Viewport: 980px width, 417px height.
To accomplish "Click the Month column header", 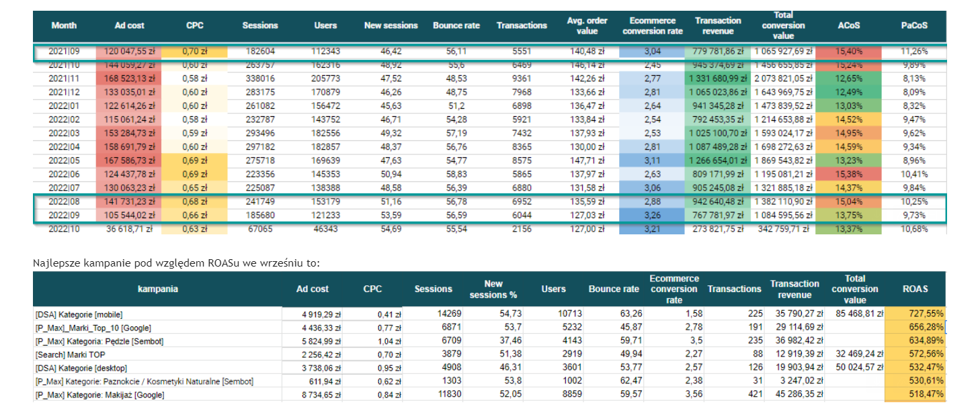I will [x=64, y=26].
